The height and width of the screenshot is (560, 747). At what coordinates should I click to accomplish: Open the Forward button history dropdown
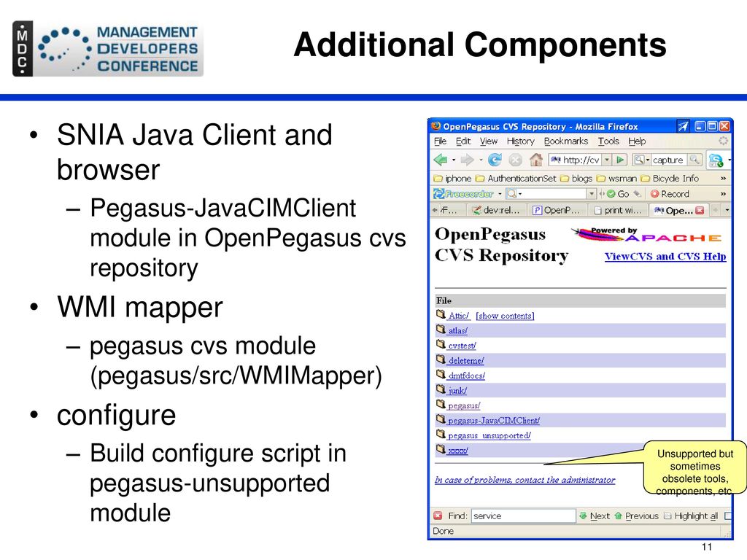[481, 160]
